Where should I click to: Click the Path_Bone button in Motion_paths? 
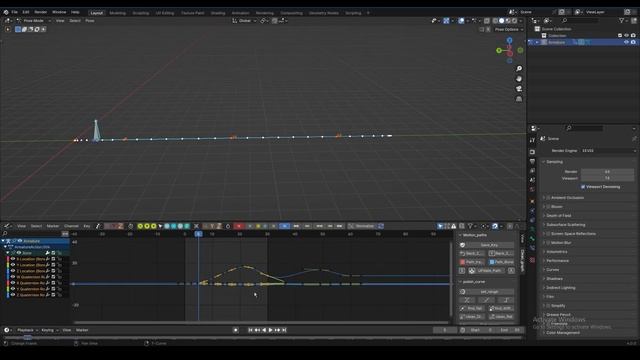coord(501,262)
